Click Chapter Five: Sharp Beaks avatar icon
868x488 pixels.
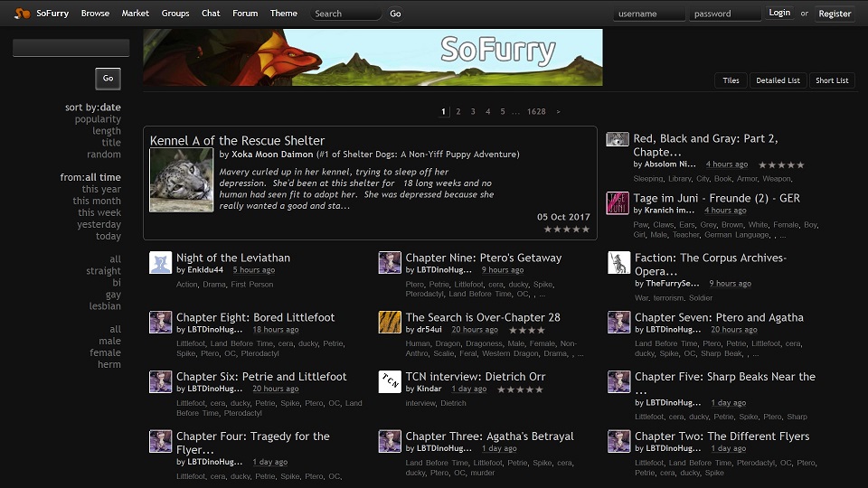click(x=618, y=381)
